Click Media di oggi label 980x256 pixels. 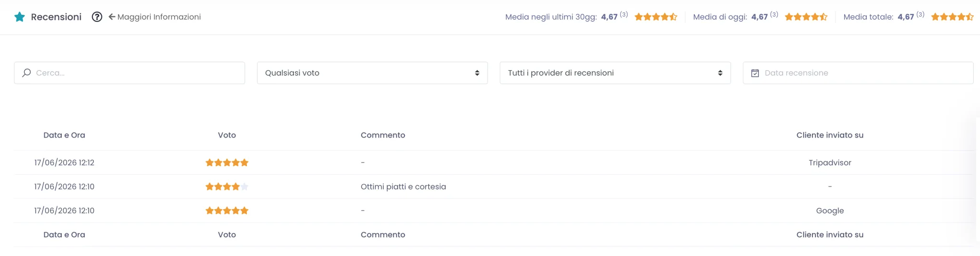[720, 17]
